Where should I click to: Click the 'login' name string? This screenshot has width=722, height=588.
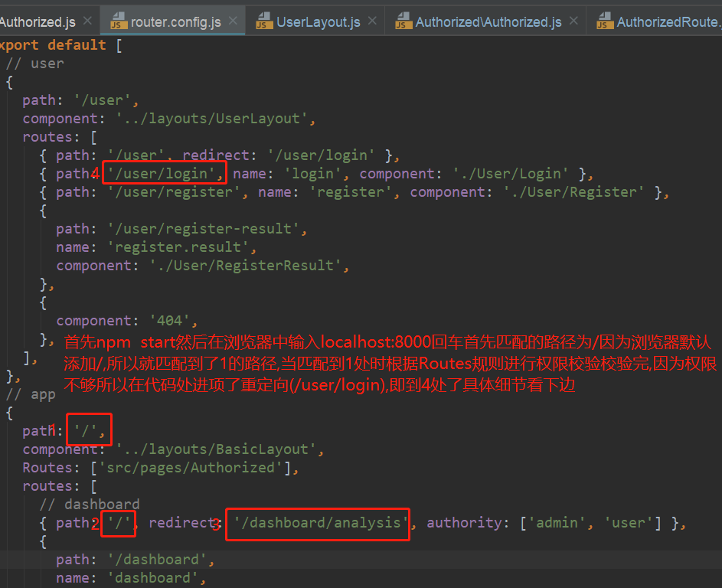tap(313, 174)
